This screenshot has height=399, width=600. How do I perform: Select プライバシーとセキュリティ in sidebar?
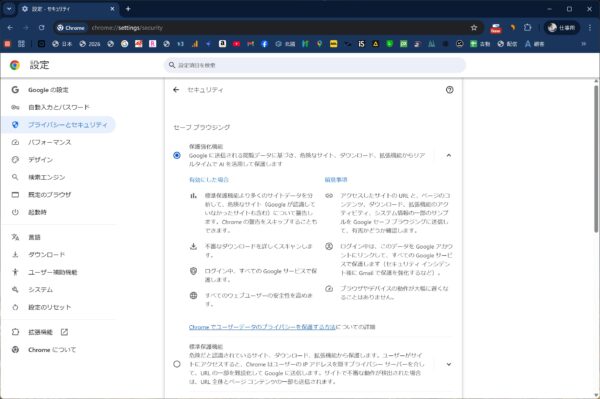pyautogui.click(x=59, y=125)
